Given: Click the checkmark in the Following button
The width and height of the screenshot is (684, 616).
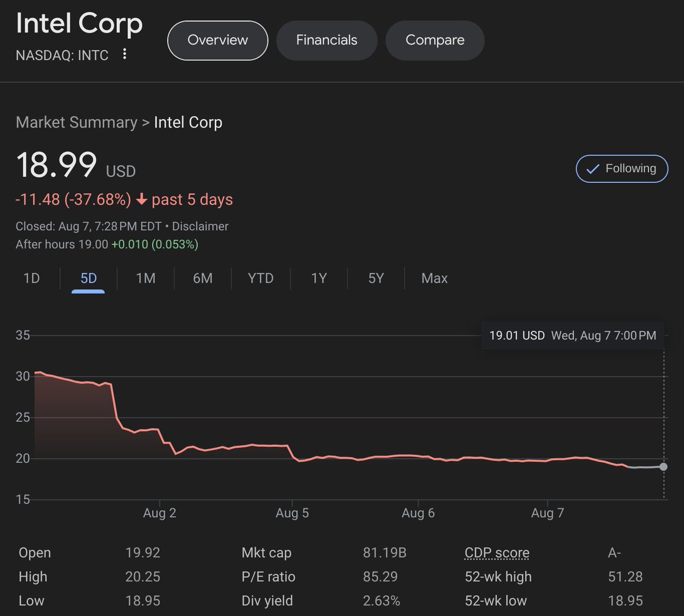Looking at the screenshot, I should [x=593, y=169].
